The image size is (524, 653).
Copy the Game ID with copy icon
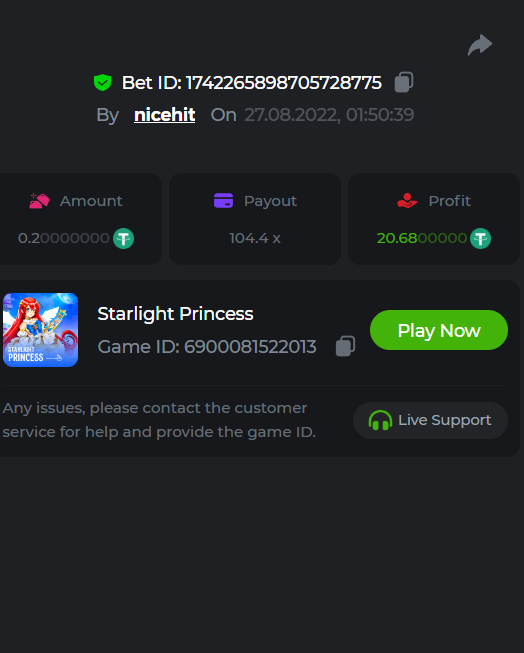pyautogui.click(x=345, y=346)
